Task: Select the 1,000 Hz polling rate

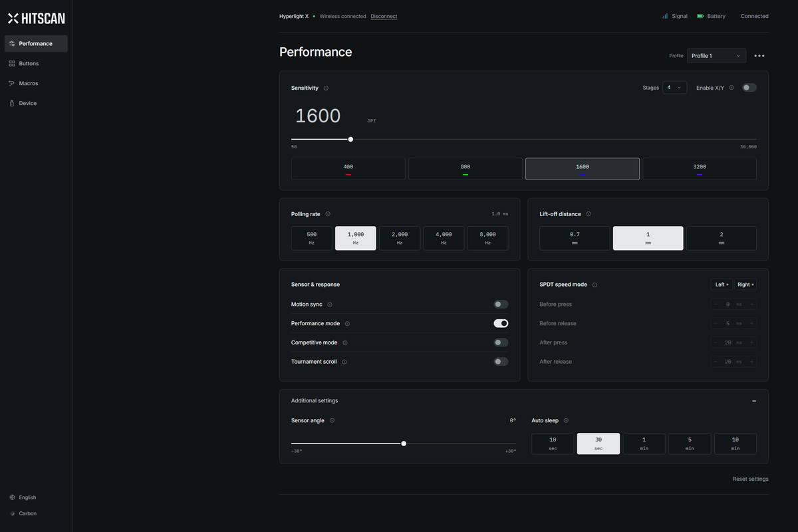Action: click(356, 238)
